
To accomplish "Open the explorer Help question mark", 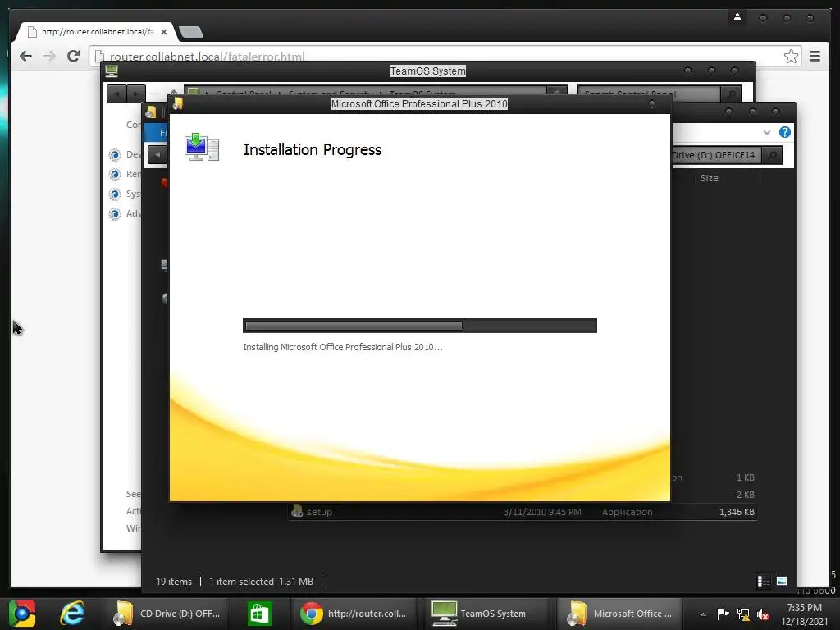I will [x=785, y=132].
